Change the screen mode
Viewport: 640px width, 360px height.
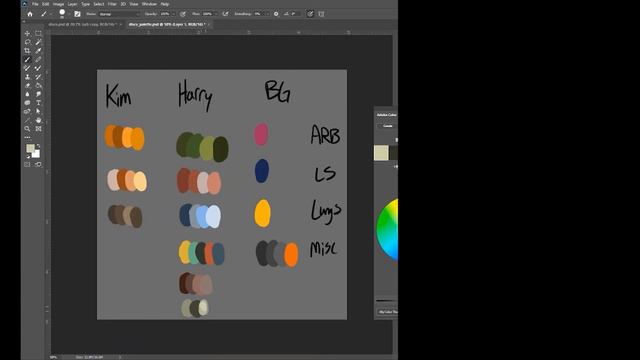(38, 164)
